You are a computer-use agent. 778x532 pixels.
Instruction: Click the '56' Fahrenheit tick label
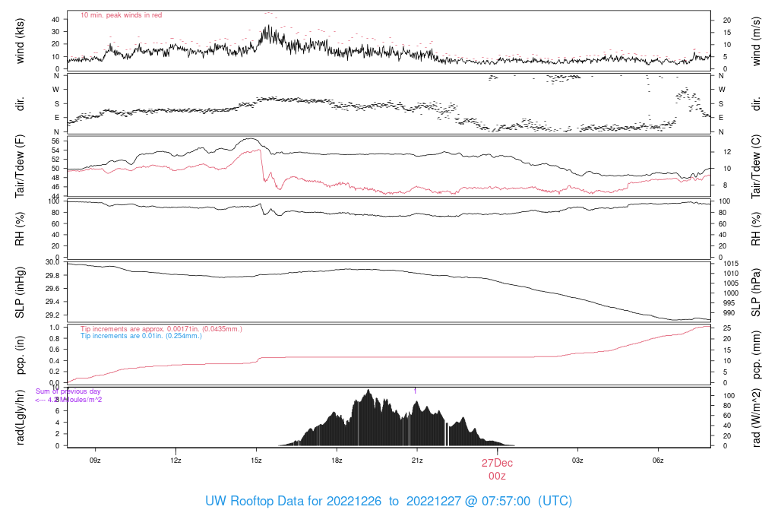(55, 141)
